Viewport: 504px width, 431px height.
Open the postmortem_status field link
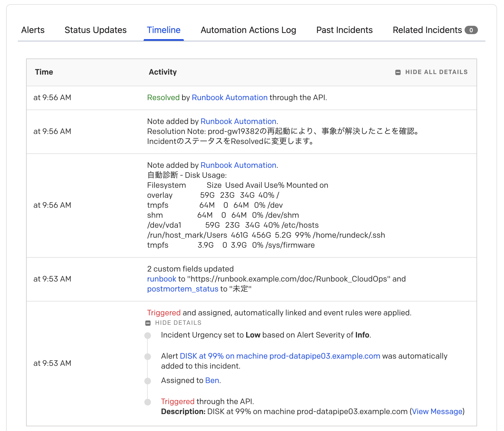(x=183, y=289)
